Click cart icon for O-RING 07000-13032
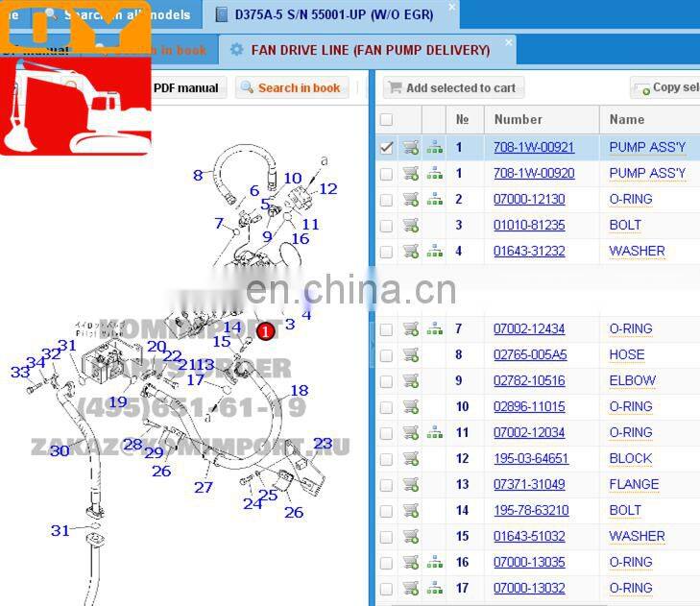Viewport: 700px width, 606px height. click(411, 588)
